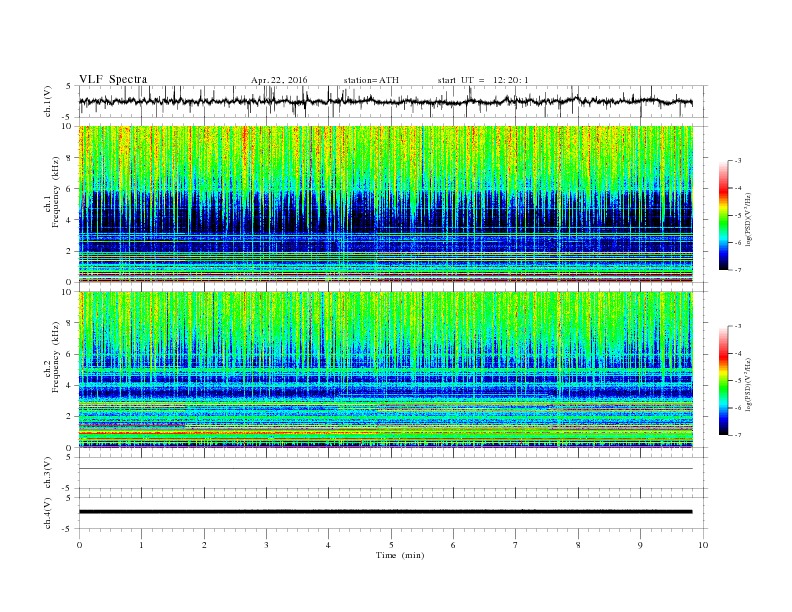Select the date text "Apr. 22, 2016"

279,80
